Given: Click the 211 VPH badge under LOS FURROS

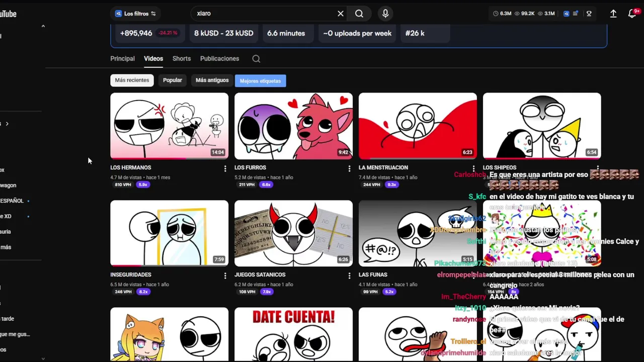Looking at the screenshot, I should (x=247, y=185).
